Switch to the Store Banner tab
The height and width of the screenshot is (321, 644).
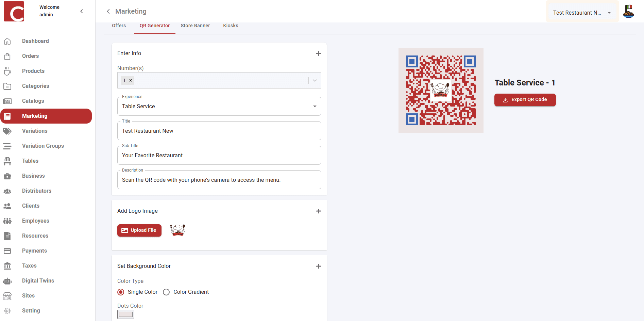195,26
